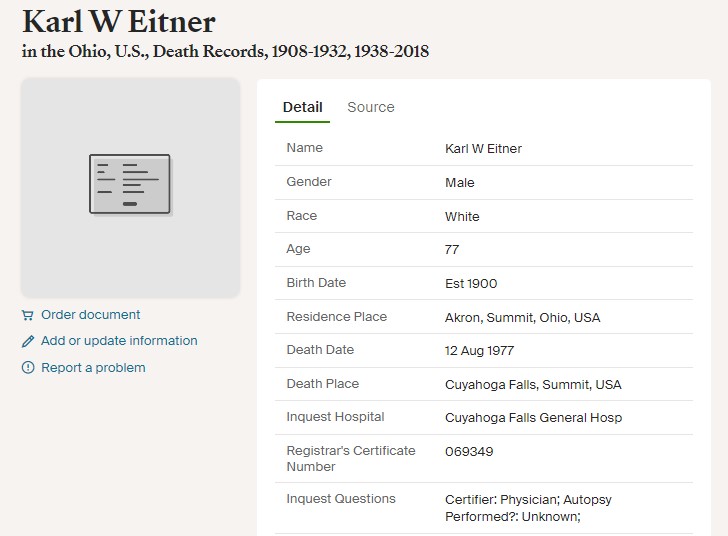Image resolution: width=728 pixels, height=536 pixels.
Task: Click the shopping cart icon beside Order document
Action: click(27, 315)
